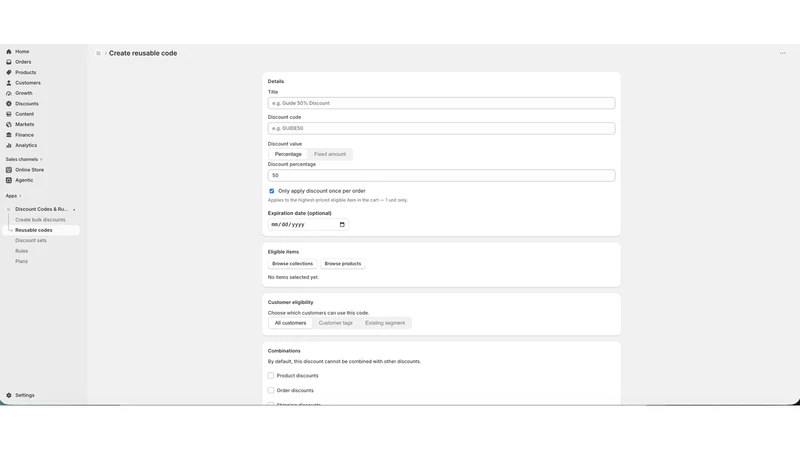Screen dimensions: 800x450
Task: Choose Existing segment eligibility option
Action: [385, 323]
